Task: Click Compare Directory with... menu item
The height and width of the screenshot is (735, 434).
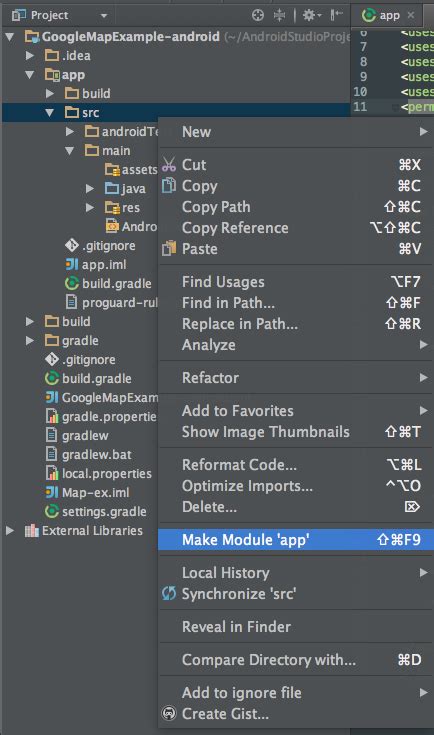Action: pyautogui.click(x=294, y=660)
